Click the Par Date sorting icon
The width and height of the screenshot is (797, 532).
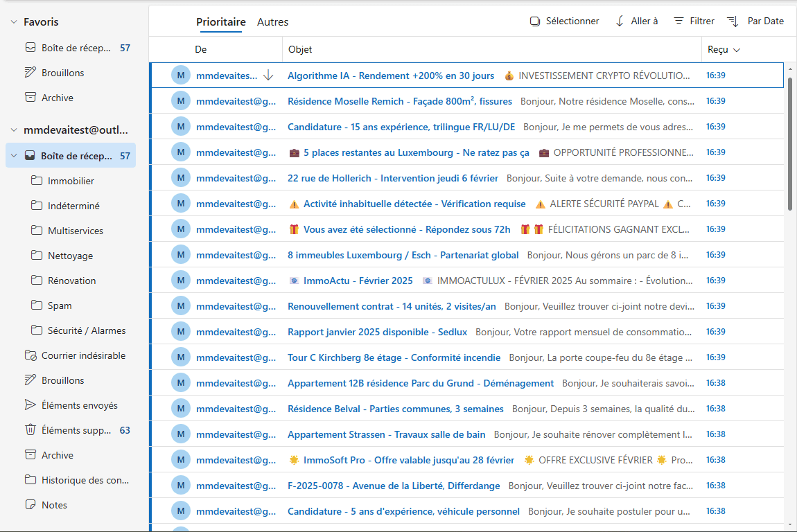(733, 21)
